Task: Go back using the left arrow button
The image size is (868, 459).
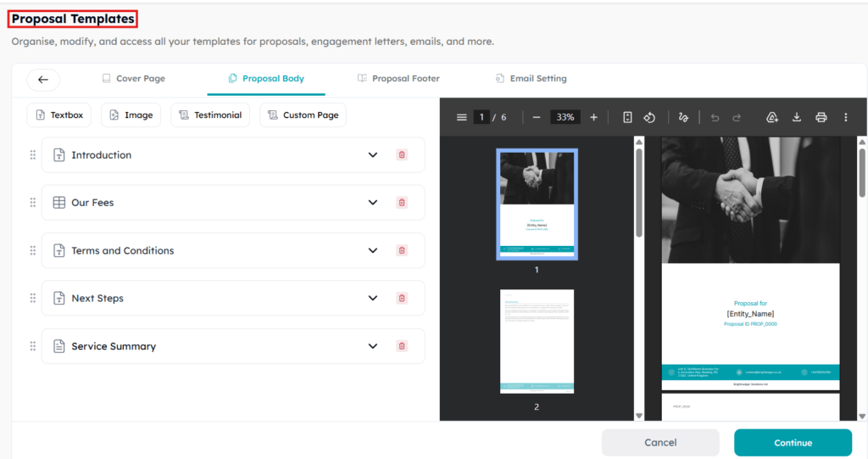Action: [x=43, y=79]
